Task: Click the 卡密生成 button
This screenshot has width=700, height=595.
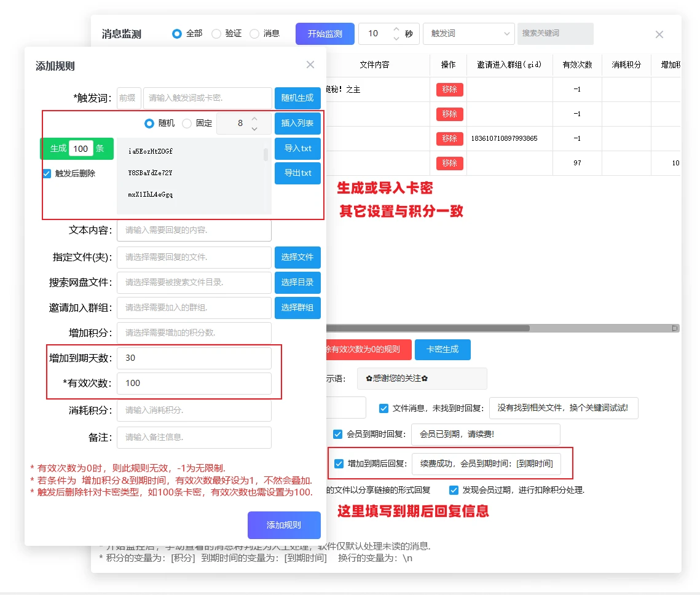Action: pyautogui.click(x=442, y=349)
